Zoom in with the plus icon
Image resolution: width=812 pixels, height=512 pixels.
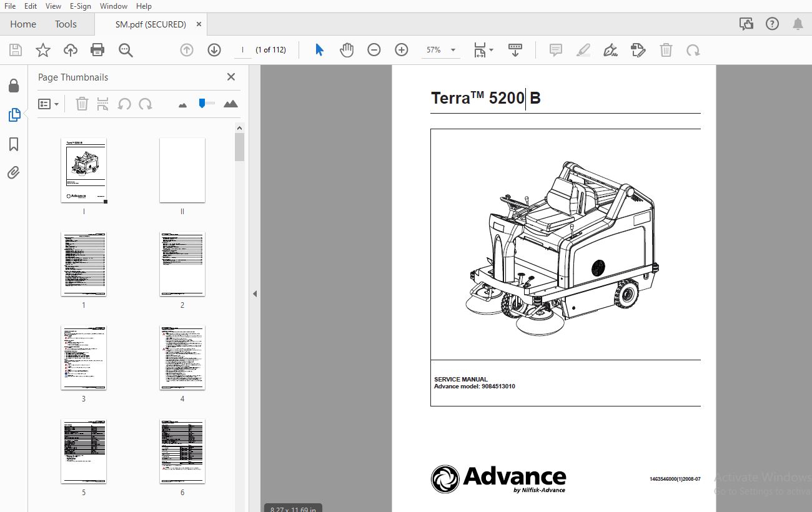click(x=402, y=50)
